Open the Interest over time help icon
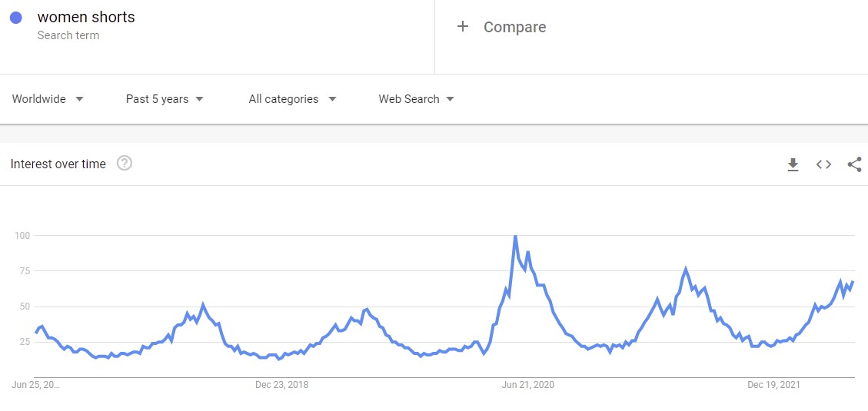The height and width of the screenshot is (411, 868). point(125,163)
